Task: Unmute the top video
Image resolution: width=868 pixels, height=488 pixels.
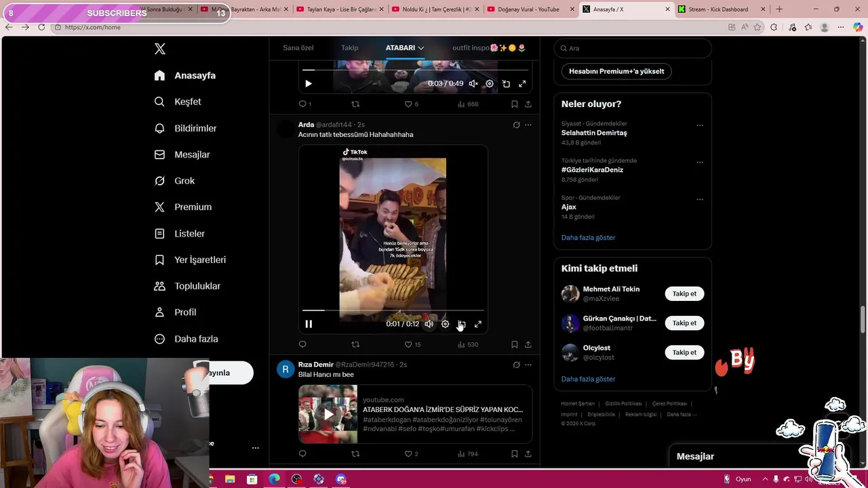Action: click(x=473, y=83)
